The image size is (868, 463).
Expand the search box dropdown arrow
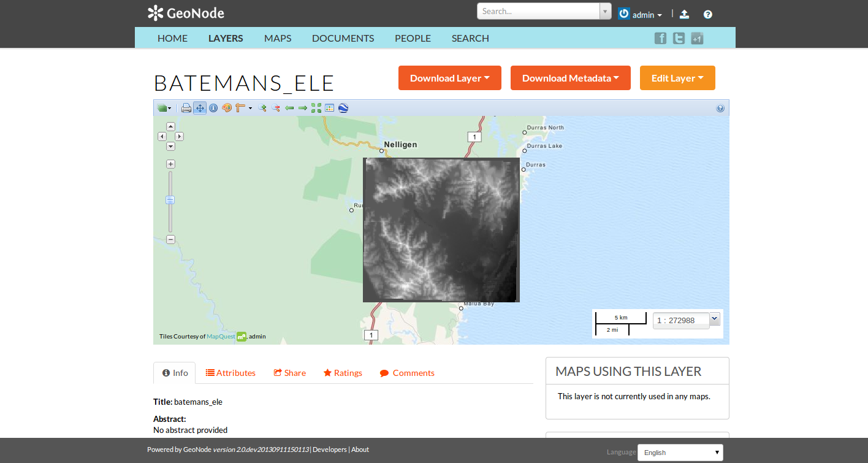tap(606, 11)
